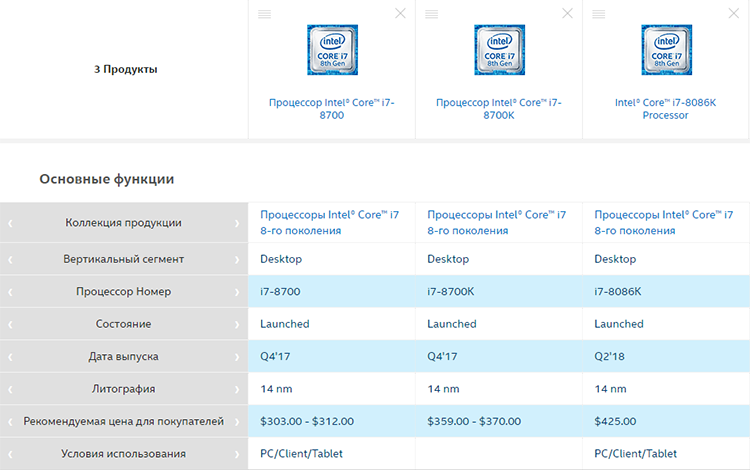
Task: Click right chevron on Литография row
Action: pos(237,389)
